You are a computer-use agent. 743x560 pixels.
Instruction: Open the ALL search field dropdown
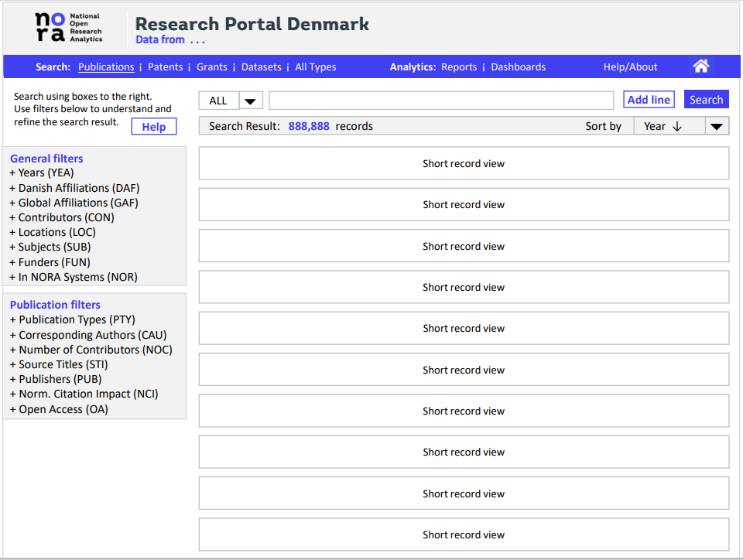click(251, 101)
